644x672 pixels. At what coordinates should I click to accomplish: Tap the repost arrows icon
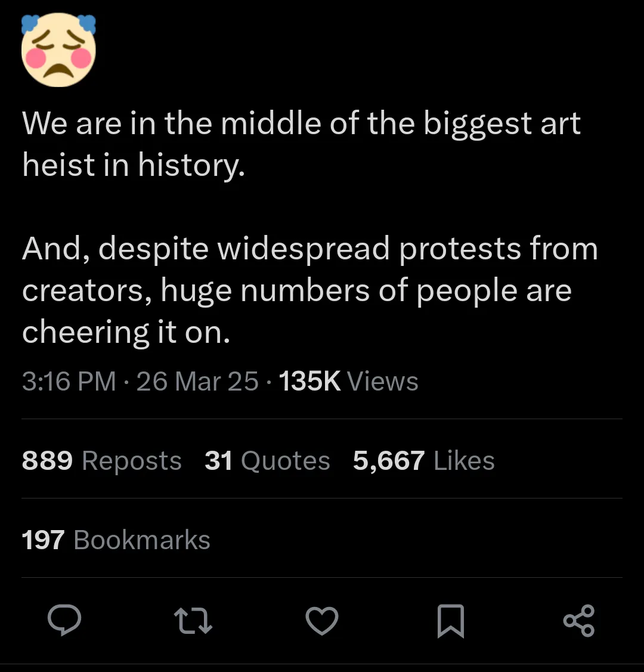click(x=193, y=621)
